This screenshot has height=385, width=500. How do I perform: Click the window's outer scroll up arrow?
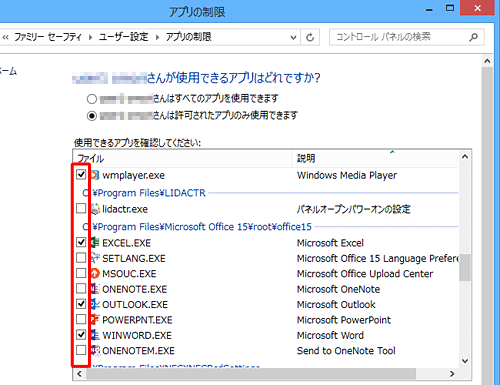(487, 61)
